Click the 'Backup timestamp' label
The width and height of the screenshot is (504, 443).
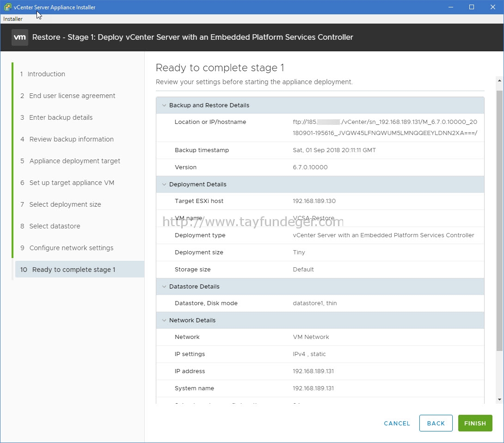(x=202, y=150)
